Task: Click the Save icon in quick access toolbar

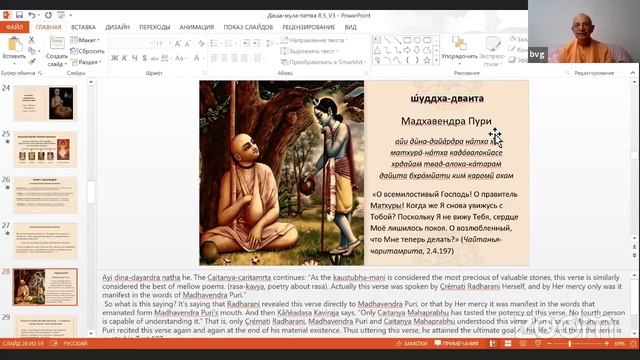Action: (x=19, y=15)
